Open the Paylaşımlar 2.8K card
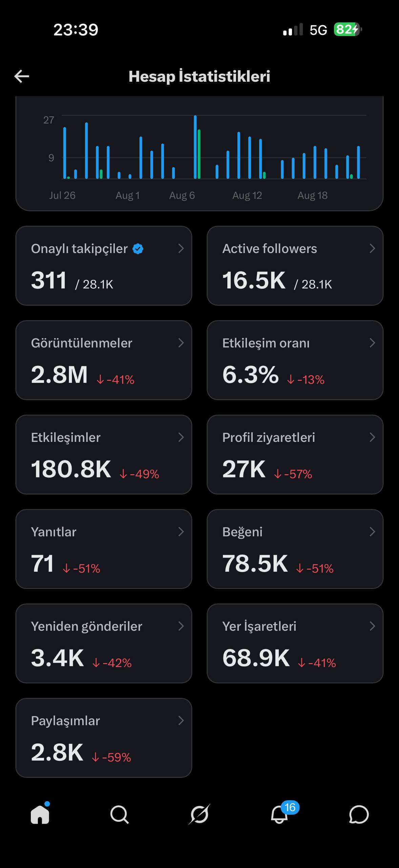The width and height of the screenshot is (399, 868). [104, 738]
